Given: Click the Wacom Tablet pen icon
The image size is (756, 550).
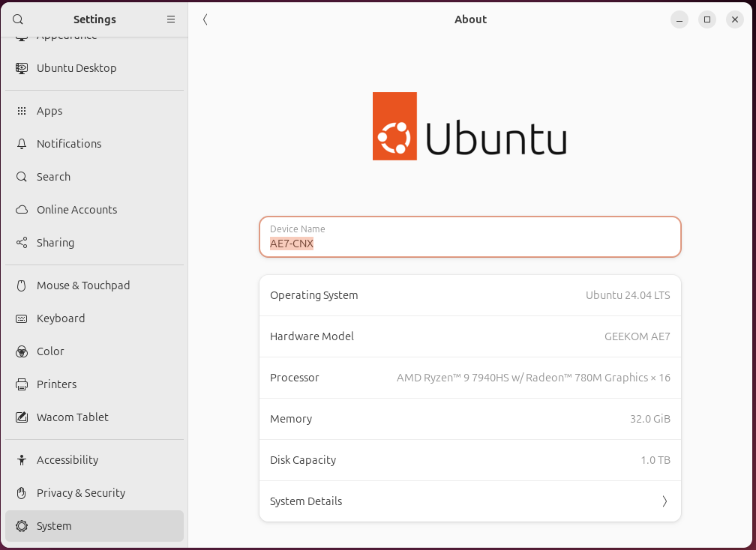Looking at the screenshot, I should (22, 417).
